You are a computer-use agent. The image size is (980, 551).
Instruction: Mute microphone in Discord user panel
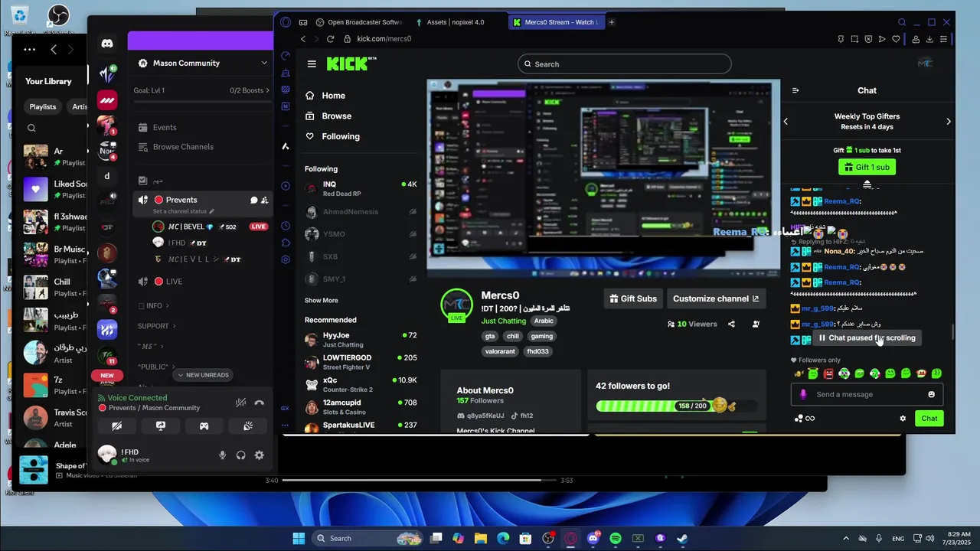coord(222,455)
